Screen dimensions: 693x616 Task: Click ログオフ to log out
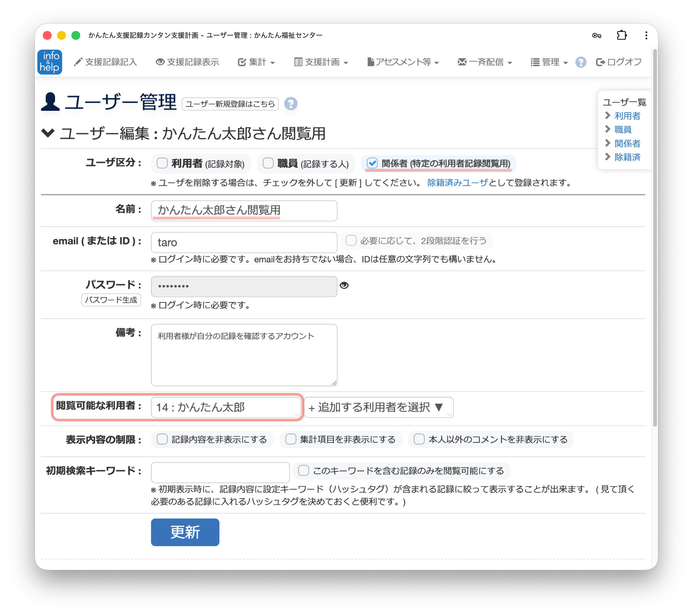coord(618,62)
